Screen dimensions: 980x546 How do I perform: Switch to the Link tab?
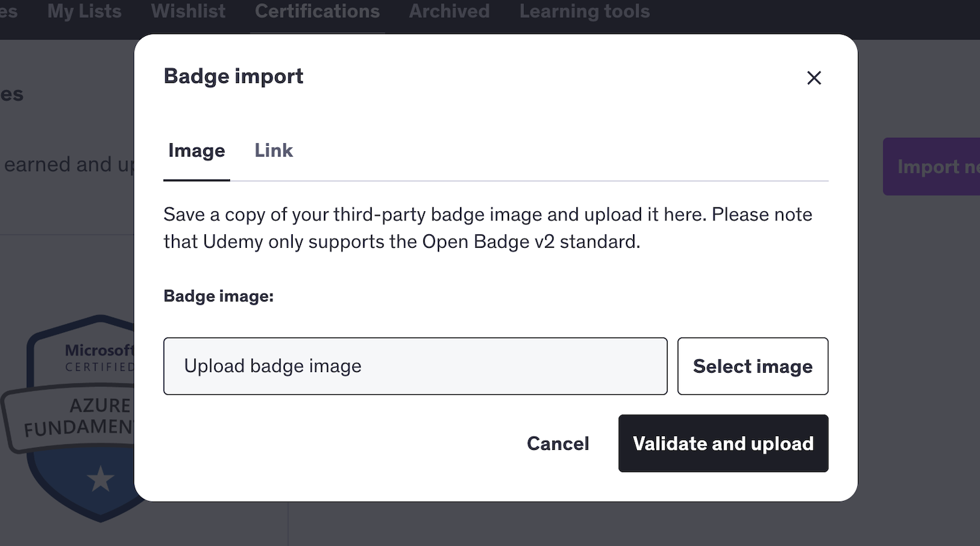[273, 150]
